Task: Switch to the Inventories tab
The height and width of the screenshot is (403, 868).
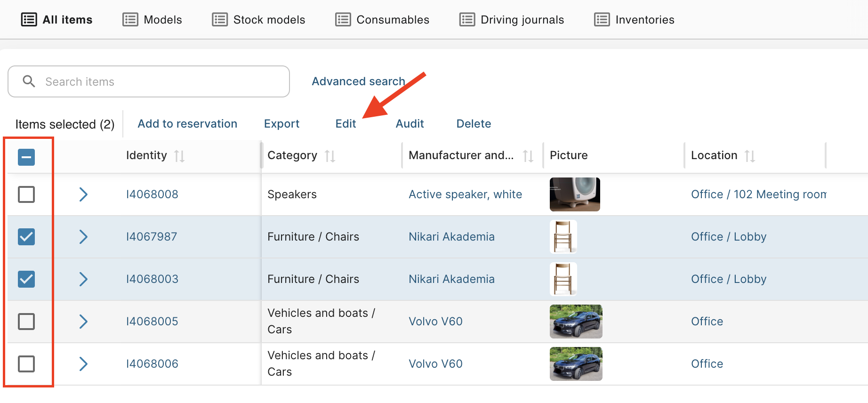Action: [634, 20]
